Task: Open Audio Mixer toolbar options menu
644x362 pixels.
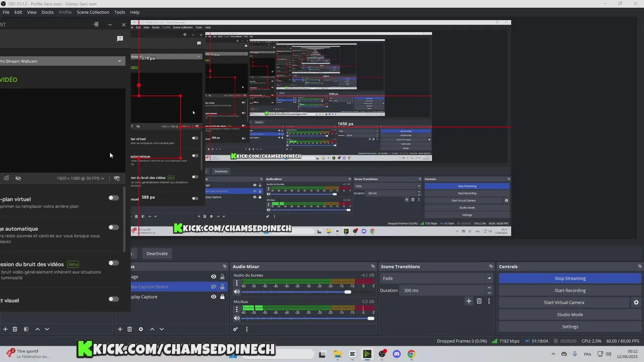Action: [247, 329]
